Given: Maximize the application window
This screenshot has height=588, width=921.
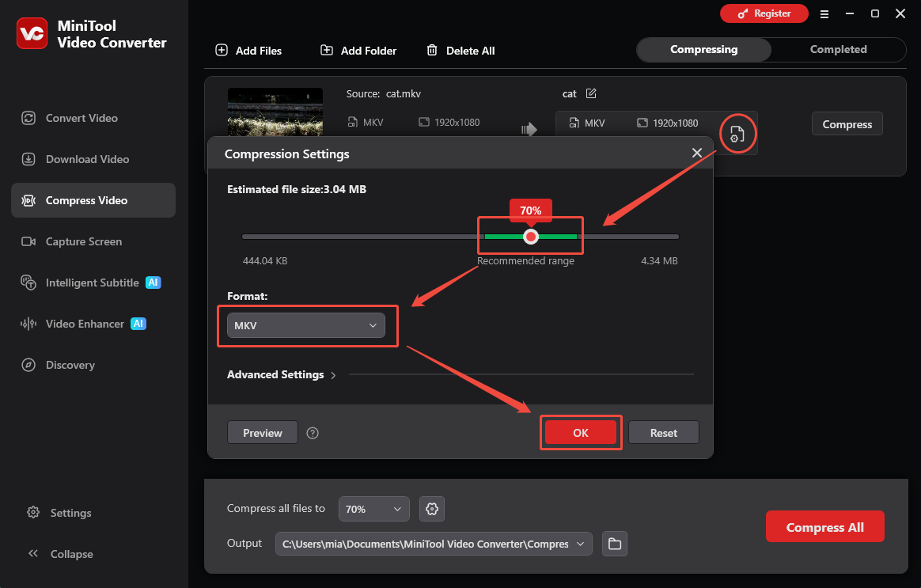Looking at the screenshot, I should tap(874, 13).
